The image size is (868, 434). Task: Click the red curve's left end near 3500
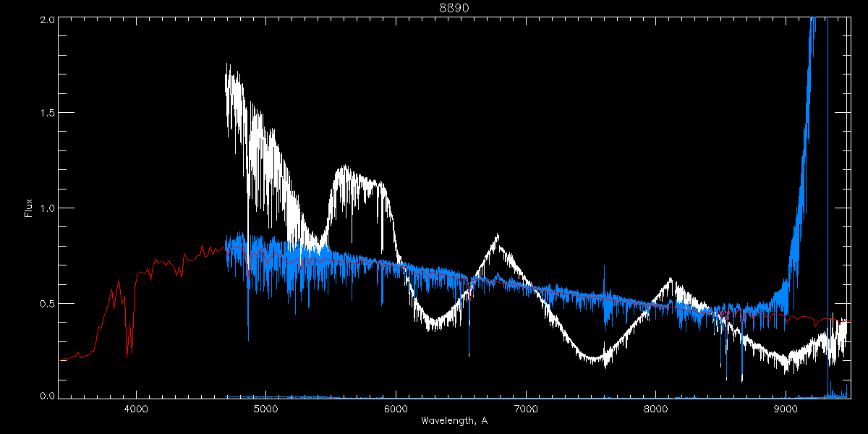[x=61, y=359]
